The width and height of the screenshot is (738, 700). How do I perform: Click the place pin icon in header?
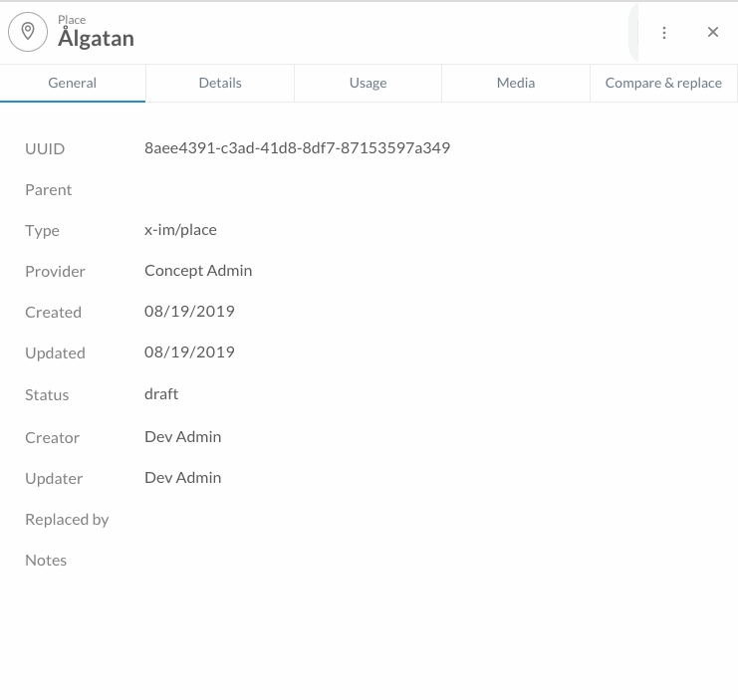(28, 32)
